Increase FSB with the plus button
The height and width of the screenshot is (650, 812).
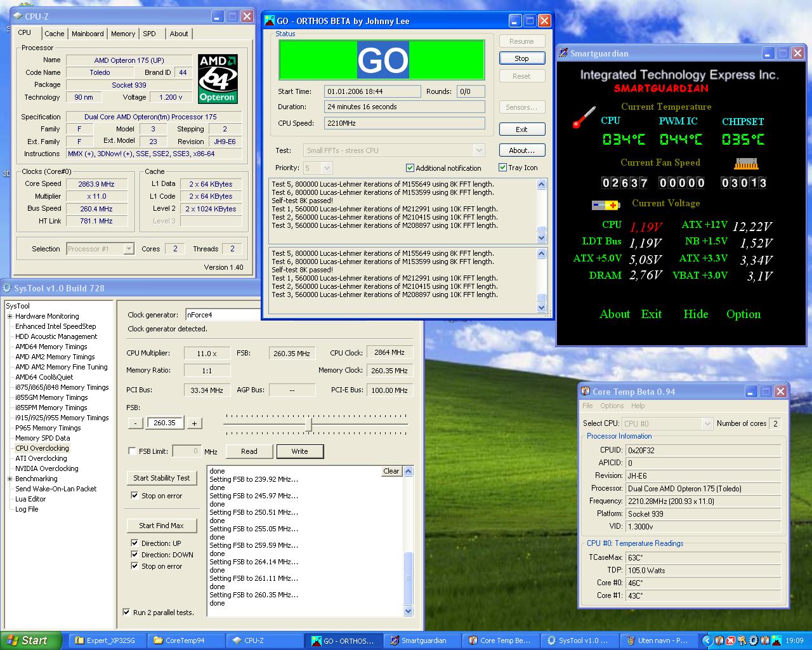(x=194, y=423)
